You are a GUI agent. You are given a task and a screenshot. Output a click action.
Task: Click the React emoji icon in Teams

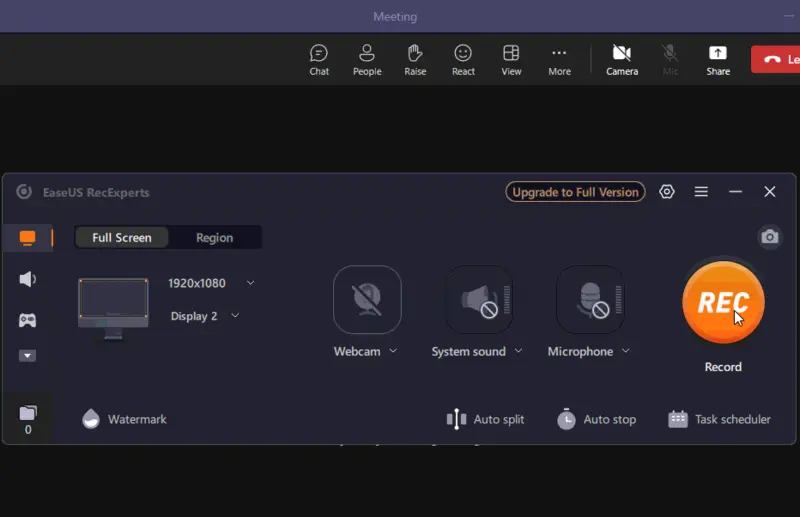point(463,59)
